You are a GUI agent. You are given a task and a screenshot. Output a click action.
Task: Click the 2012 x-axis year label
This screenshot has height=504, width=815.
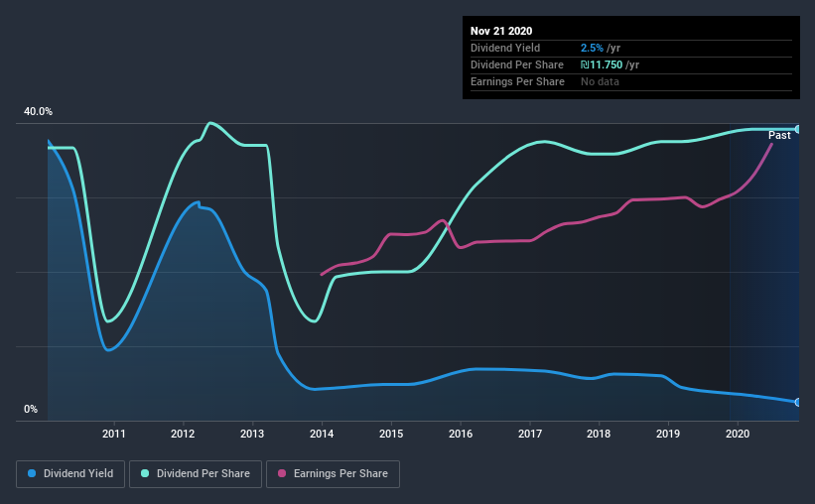[x=183, y=434]
